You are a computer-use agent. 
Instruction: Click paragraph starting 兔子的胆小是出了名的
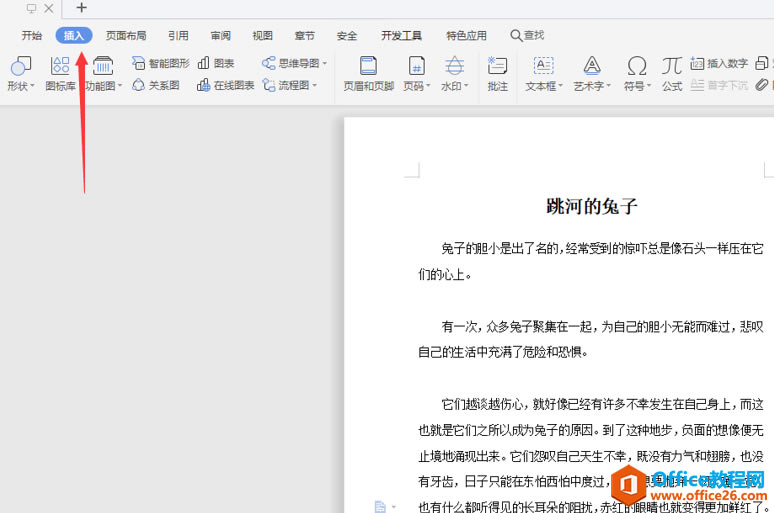[591, 261]
